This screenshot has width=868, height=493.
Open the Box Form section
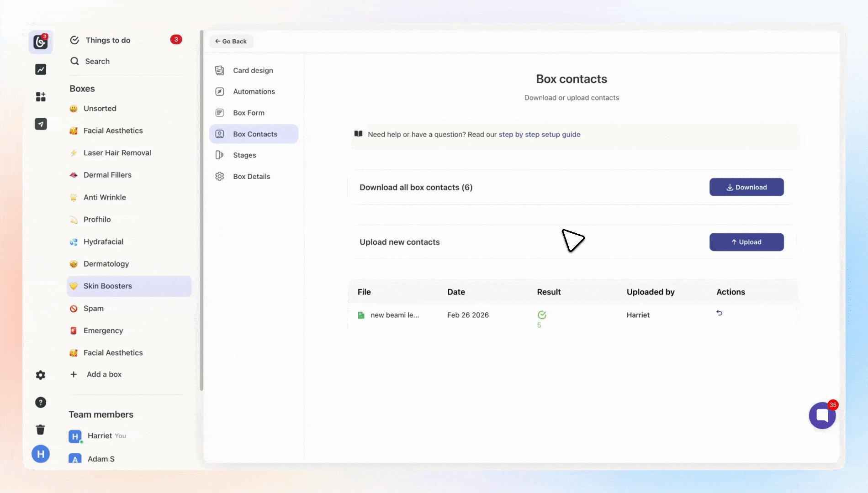coord(254,113)
